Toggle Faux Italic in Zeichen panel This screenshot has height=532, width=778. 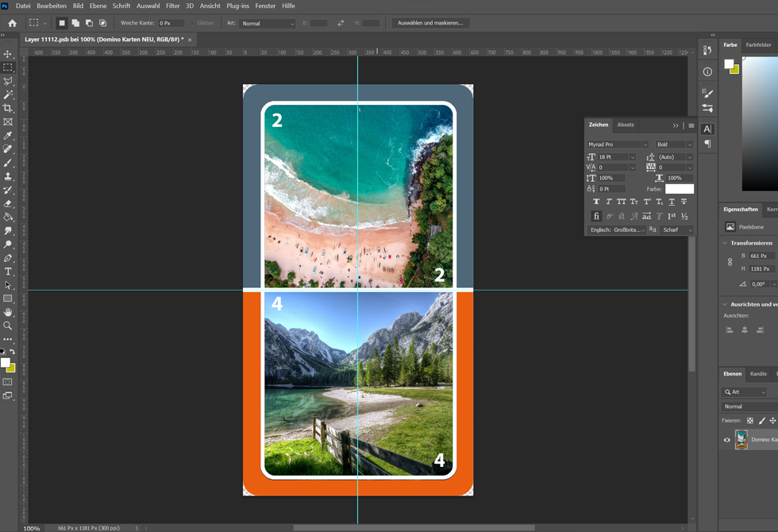pos(609,202)
